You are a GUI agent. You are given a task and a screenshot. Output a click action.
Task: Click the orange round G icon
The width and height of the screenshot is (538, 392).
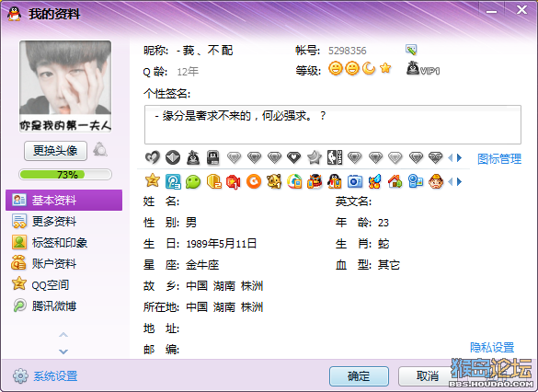pyautogui.click(x=254, y=181)
